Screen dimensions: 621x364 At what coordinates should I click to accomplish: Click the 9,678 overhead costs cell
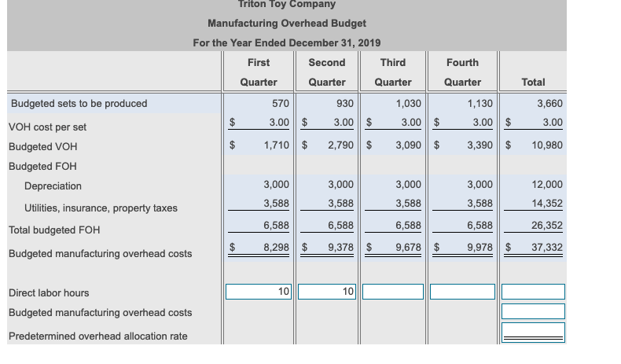408,247
